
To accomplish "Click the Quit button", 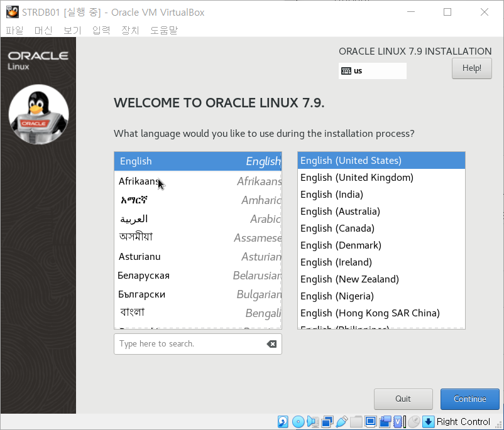I will (403, 399).
